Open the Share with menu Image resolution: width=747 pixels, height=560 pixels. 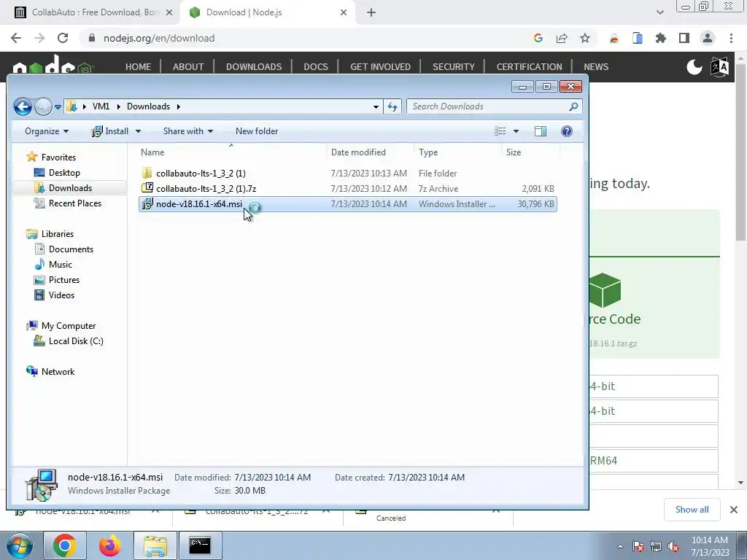[x=187, y=131]
